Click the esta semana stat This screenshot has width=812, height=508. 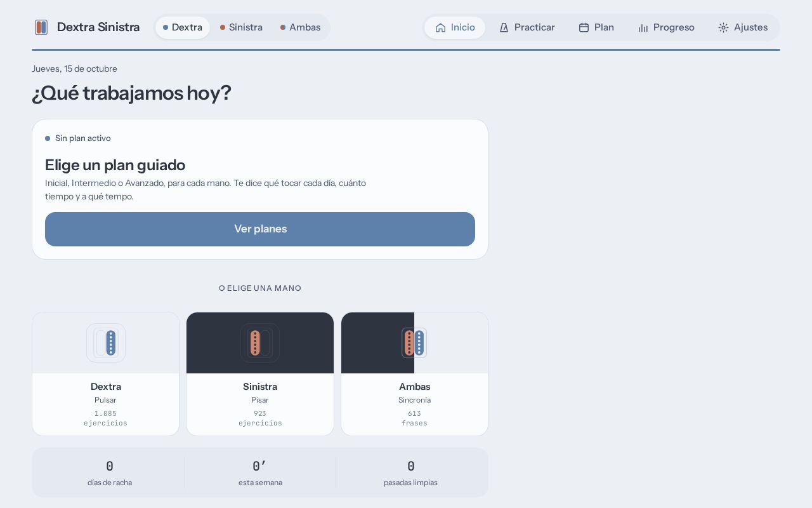(x=260, y=473)
